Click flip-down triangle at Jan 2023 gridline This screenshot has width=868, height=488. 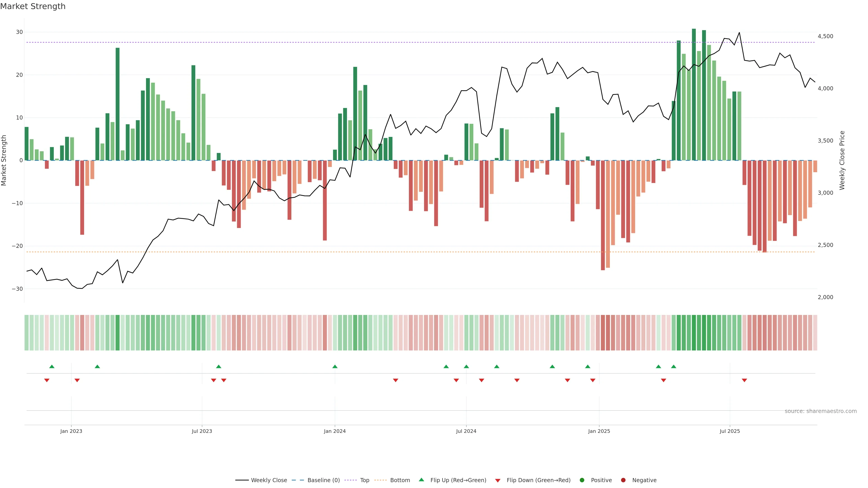pyautogui.click(x=77, y=380)
